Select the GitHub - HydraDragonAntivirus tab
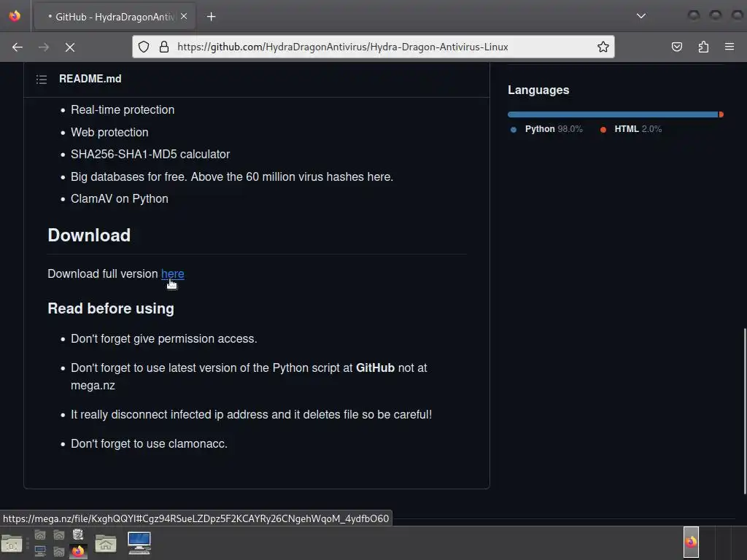Image resolution: width=747 pixels, height=560 pixels. [x=113, y=17]
